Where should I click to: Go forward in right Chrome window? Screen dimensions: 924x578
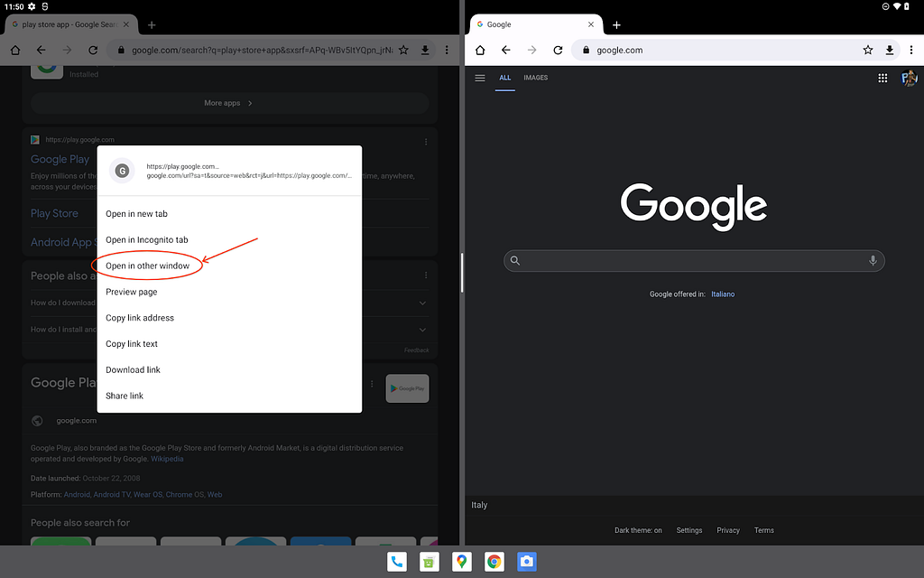pyautogui.click(x=532, y=51)
